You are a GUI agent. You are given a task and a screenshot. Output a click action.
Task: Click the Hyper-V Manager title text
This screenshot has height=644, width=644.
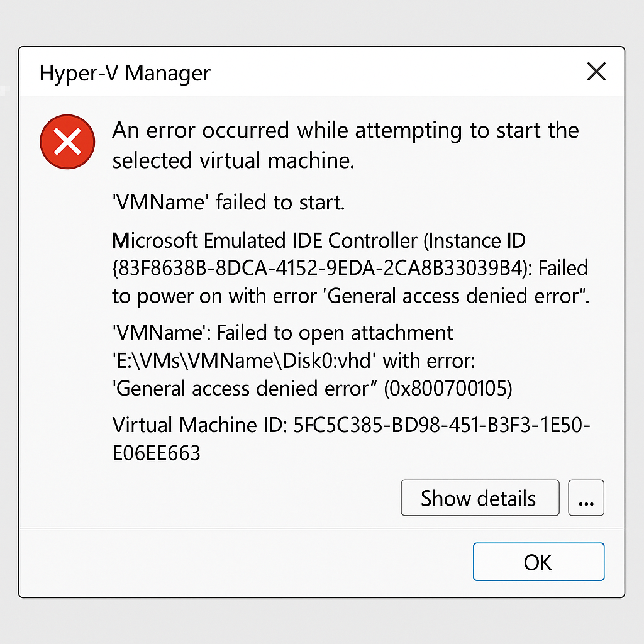click(125, 73)
